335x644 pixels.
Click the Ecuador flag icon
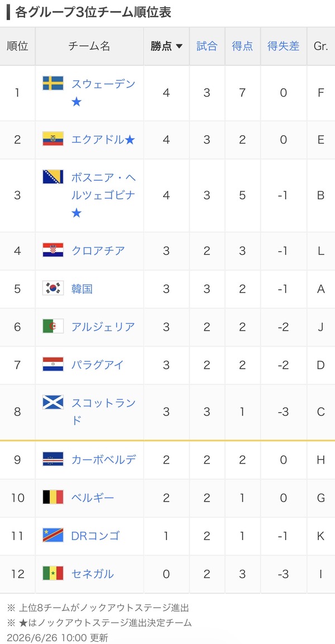pyautogui.click(x=53, y=139)
